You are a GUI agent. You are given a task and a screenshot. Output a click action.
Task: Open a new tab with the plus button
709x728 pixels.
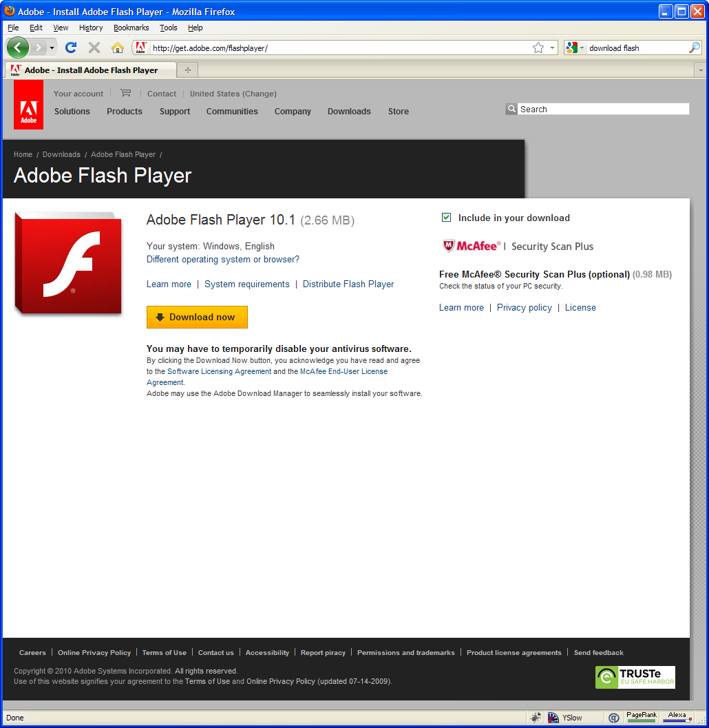pos(188,70)
